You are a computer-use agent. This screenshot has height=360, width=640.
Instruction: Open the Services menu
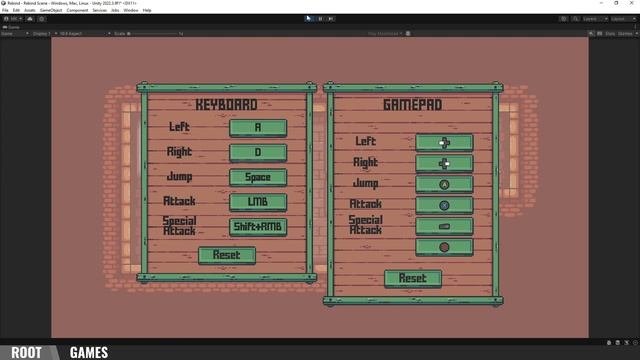(x=100, y=10)
